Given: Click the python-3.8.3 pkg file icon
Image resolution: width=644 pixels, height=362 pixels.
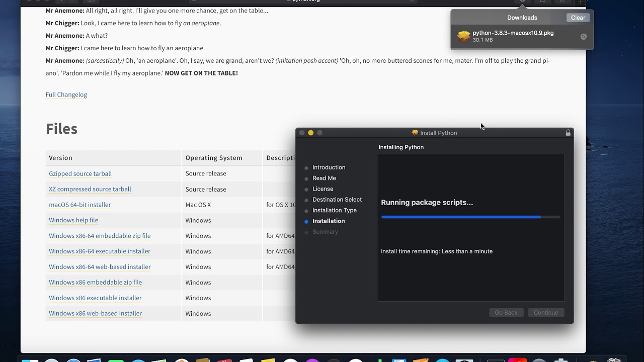Looking at the screenshot, I should pos(463,36).
